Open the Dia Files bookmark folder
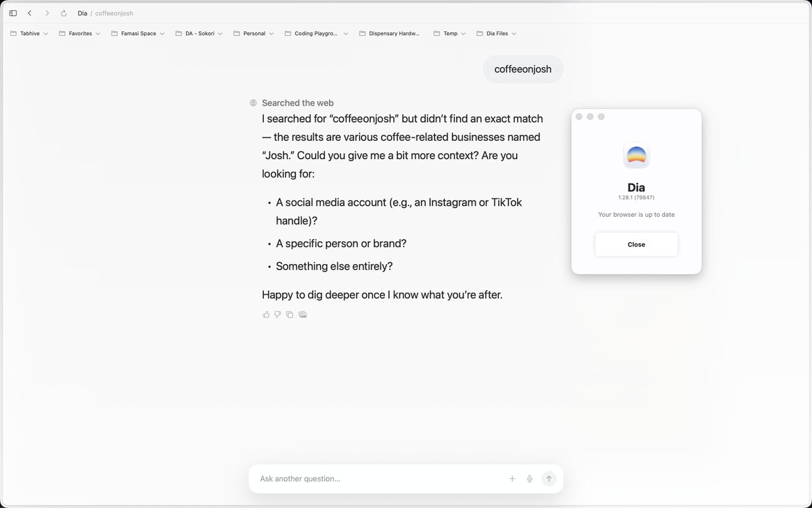The height and width of the screenshot is (508, 812). 497,33
